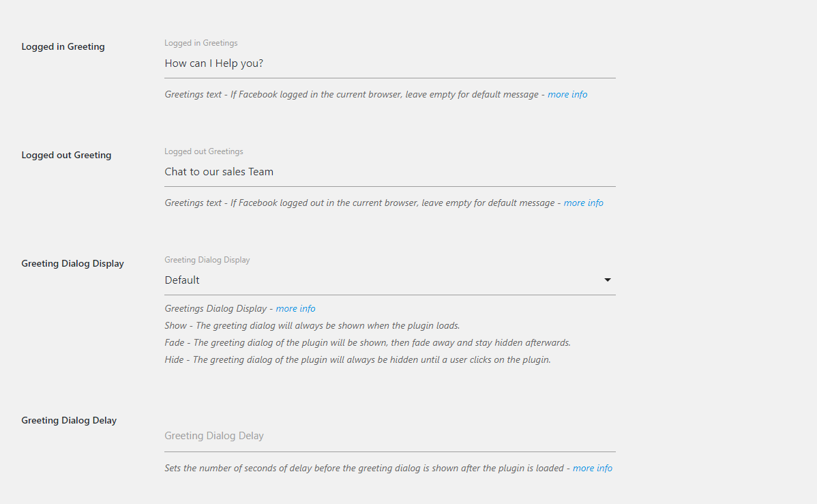Focus the "Chat to our sales Team" field

pos(389,172)
